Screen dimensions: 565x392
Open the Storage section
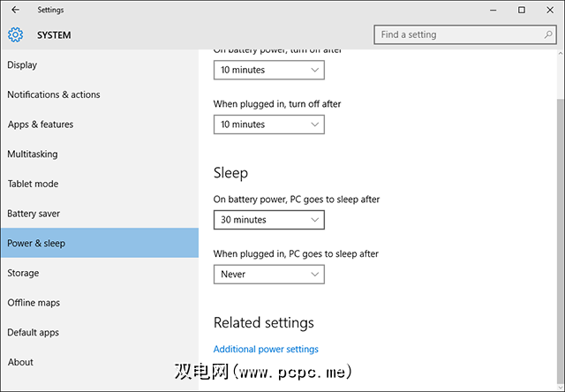point(23,273)
